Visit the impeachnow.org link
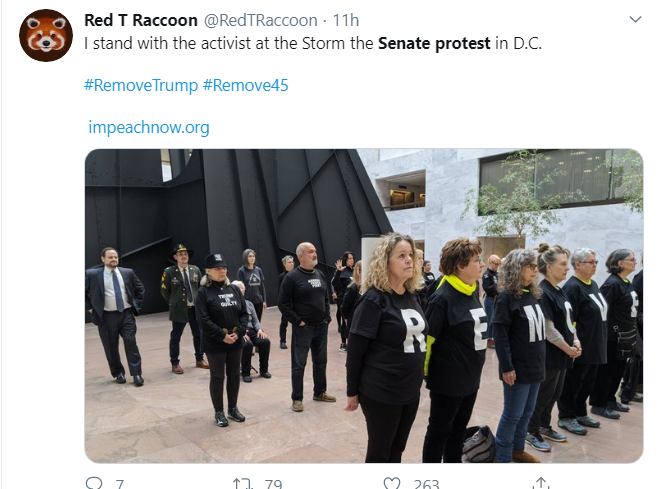Image resolution: width=659 pixels, height=489 pixels. click(x=149, y=127)
